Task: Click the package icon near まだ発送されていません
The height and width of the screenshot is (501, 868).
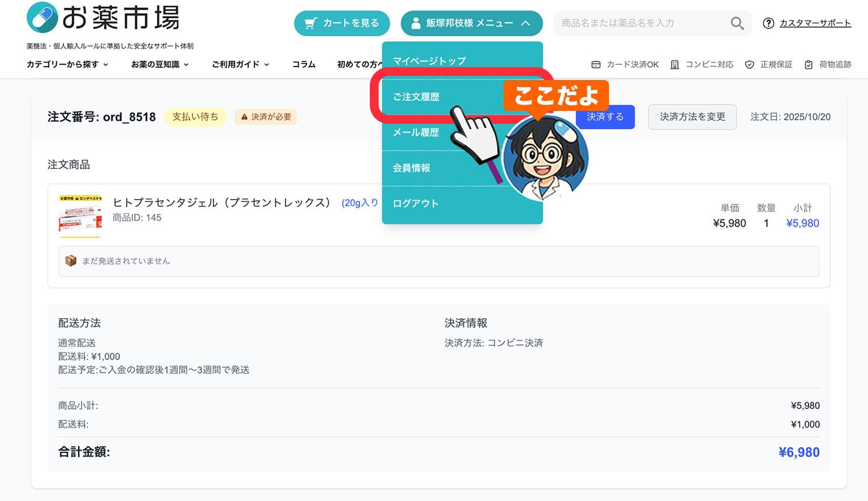Action: pyautogui.click(x=71, y=261)
